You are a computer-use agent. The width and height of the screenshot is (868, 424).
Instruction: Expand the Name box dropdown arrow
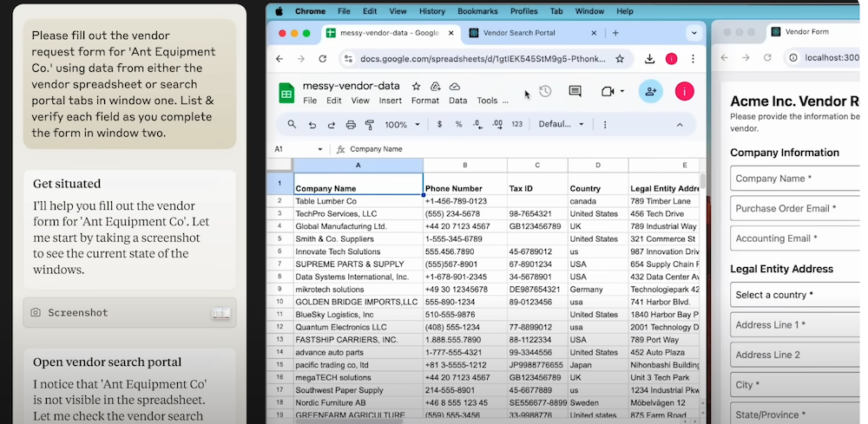coord(320,149)
